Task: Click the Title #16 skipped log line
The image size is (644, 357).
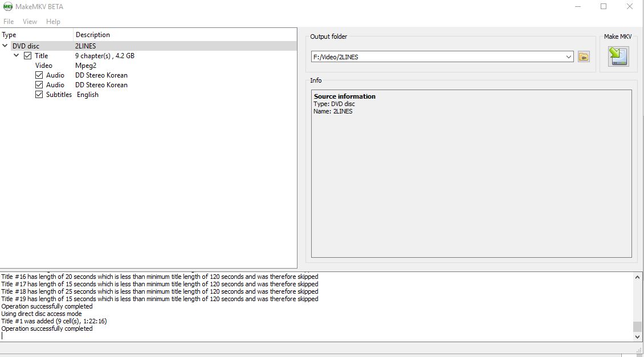Action: (x=160, y=277)
